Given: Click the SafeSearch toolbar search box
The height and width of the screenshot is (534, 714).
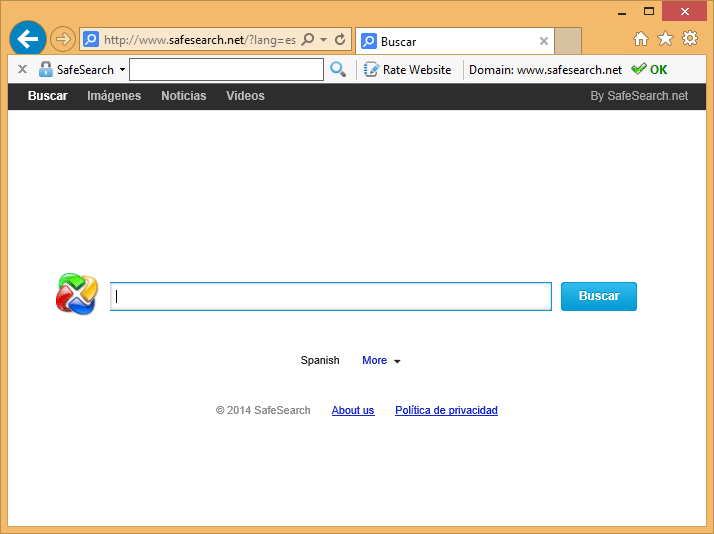Looking at the screenshot, I should pos(226,70).
